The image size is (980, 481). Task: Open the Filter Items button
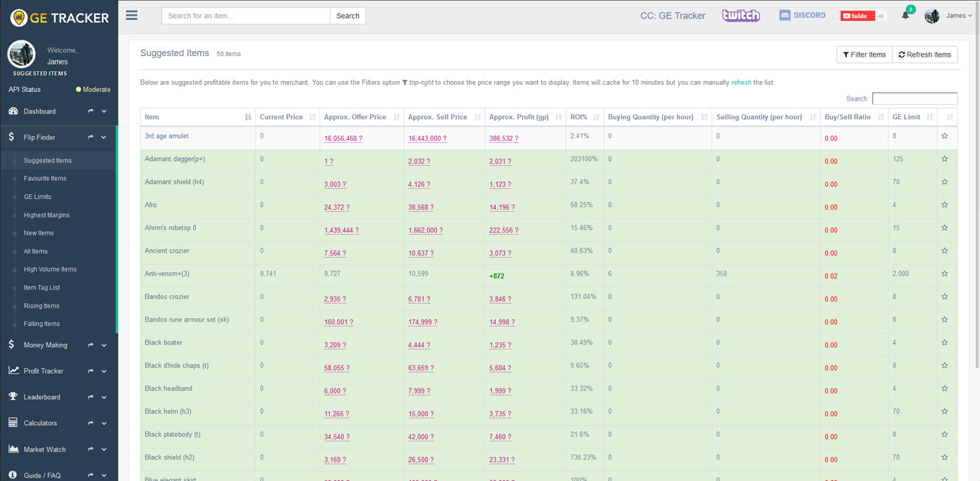click(x=864, y=55)
